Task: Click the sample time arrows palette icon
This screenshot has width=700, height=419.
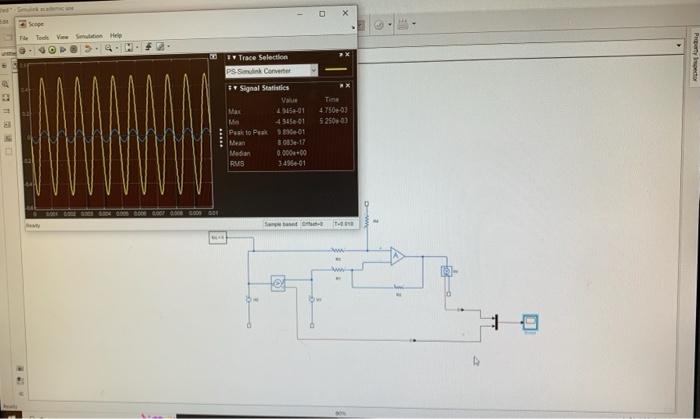Action: click(x=6, y=111)
